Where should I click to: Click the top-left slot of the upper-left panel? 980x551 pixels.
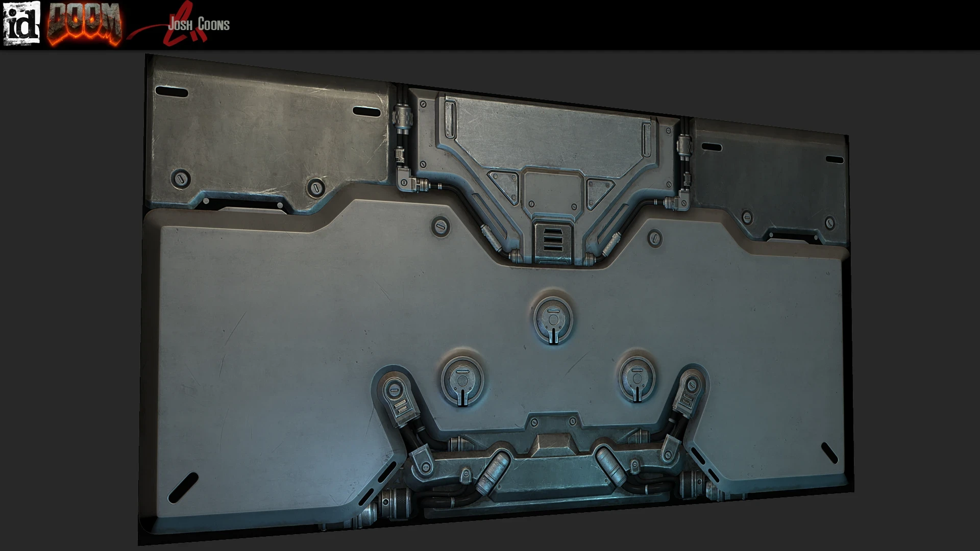click(x=171, y=92)
